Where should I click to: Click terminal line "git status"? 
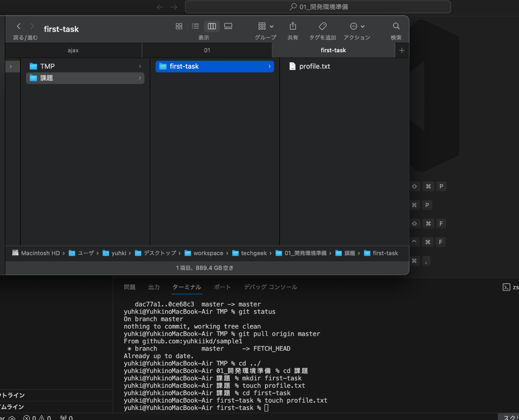click(257, 311)
